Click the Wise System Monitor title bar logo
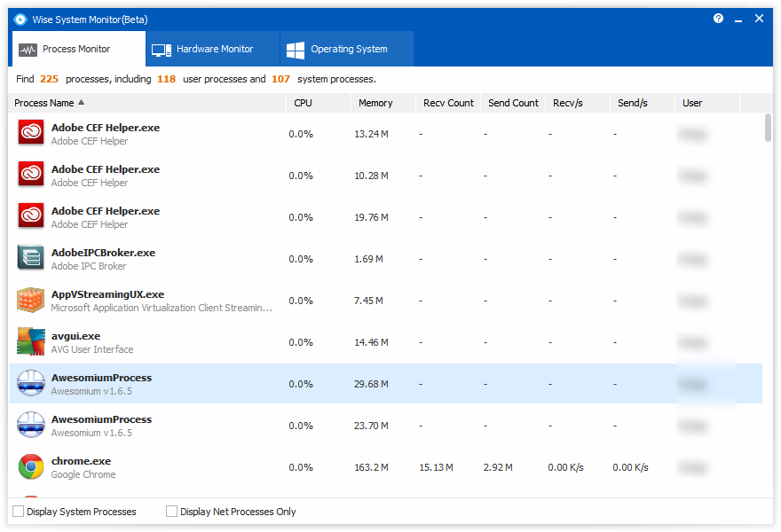This screenshot has width=781, height=532. point(20,19)
